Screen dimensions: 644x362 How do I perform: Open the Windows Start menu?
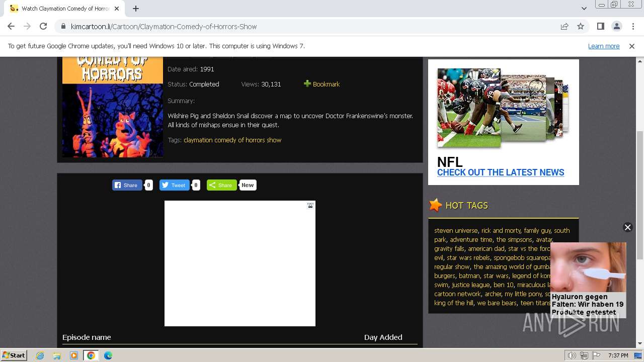(14, 355)
